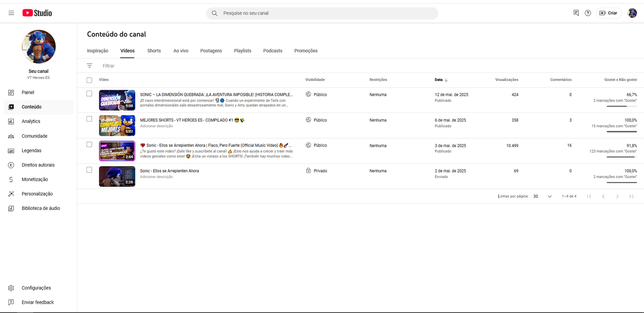Switch to the Shorts tab

tap(154, 51)
